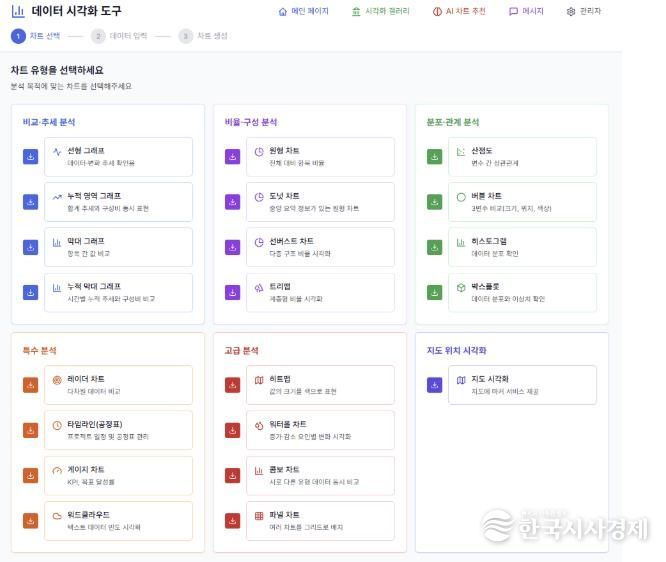Go to AI 차트 추천 in the navigation
The image size is (666, 562).
tap(459, 11)
